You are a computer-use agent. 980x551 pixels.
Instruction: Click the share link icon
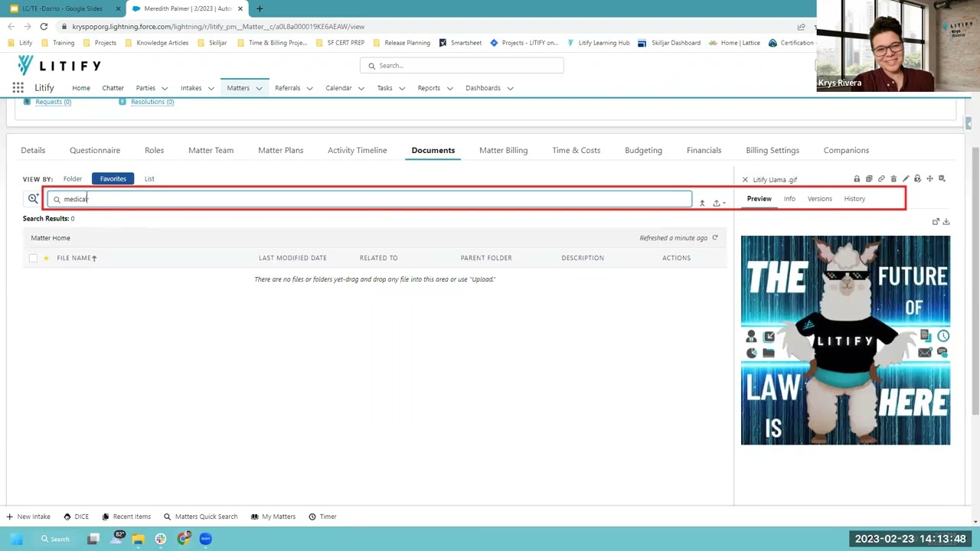point(881,179)
